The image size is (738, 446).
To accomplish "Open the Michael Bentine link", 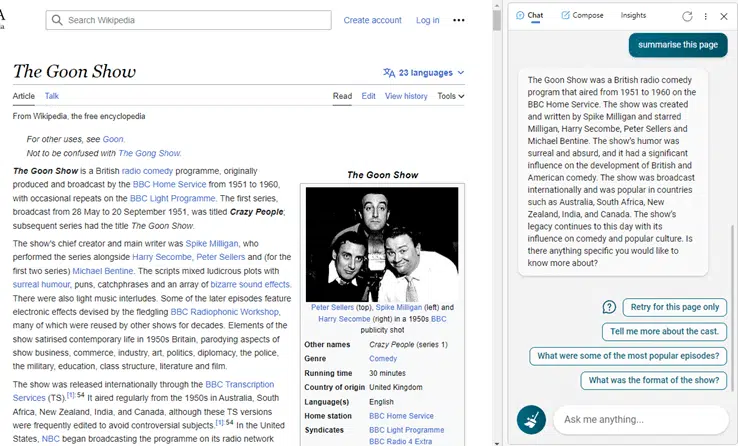I will tap(103, 271).
